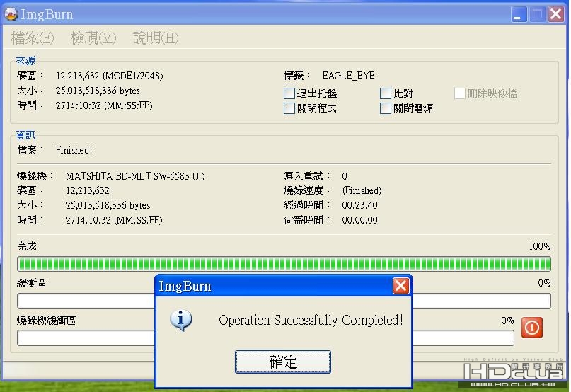The image size is (571, 392).
Task: Open the 檔案(F) menu
Action: click(x=33, y=38)
